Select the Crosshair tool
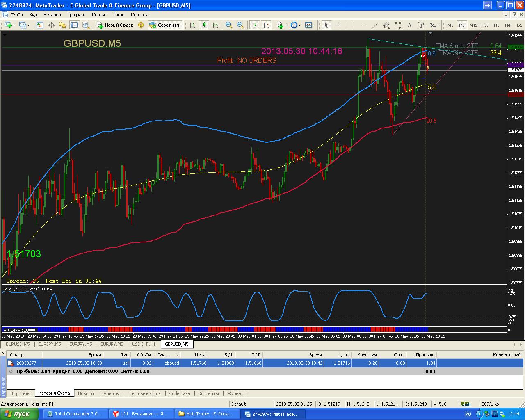525x420 pixels. [x=338, y=25]
